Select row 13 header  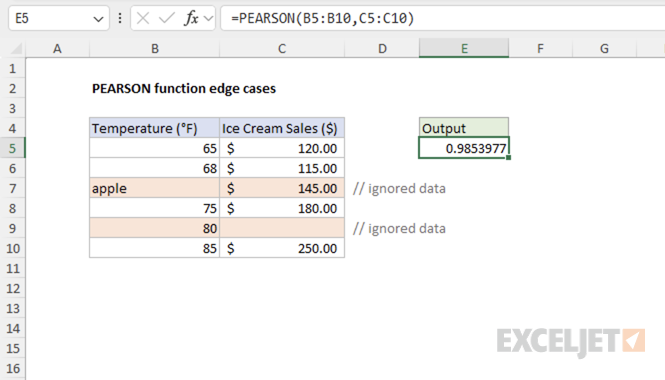13,308
